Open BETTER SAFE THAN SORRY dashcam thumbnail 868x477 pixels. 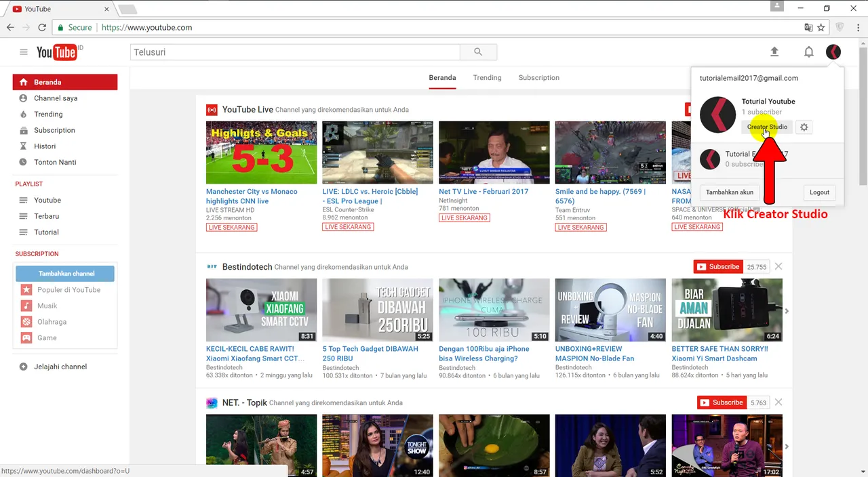coord(727,310)
